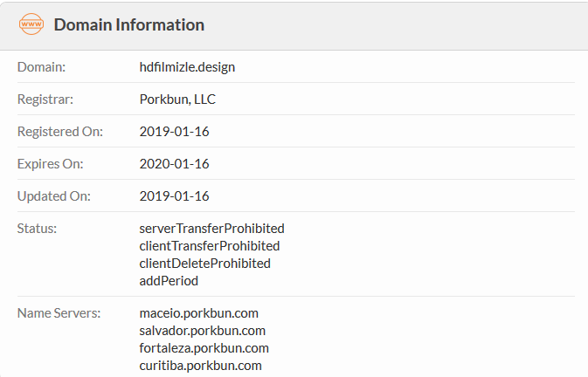This screenshot has width=588, height=377.
Task: Click the Domain: field label
Action: click(x=41, y=67)
